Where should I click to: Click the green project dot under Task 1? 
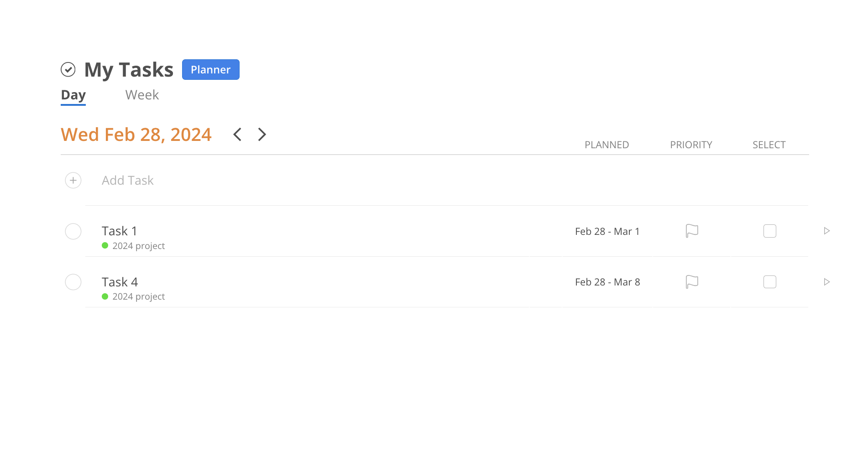pos(105,245)
